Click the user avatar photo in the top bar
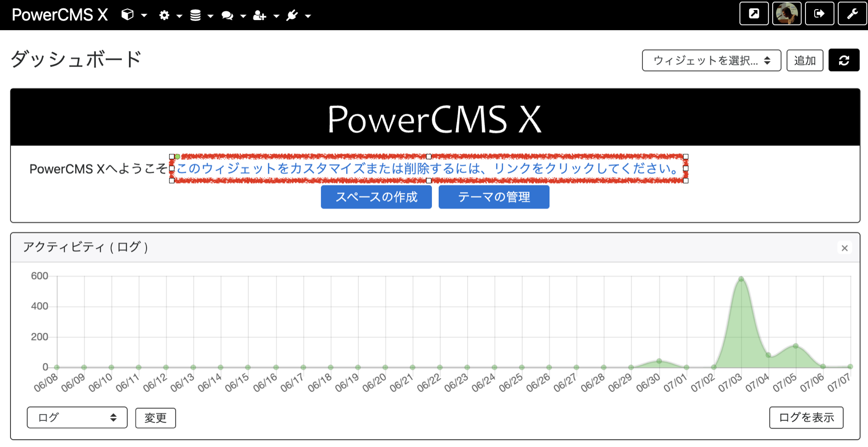Image resolution: width=868 pixels, height=447 pixels. tap(787, 14)
